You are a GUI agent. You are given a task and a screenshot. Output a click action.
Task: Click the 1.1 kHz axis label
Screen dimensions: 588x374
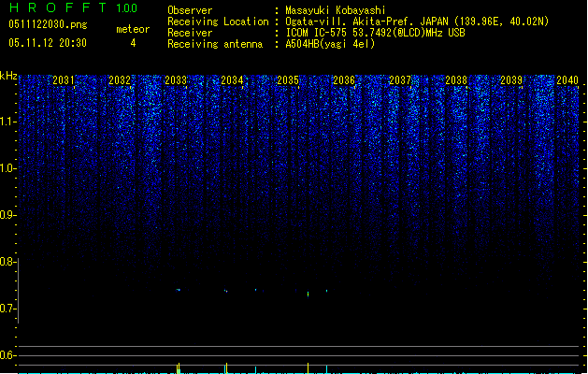7,122
